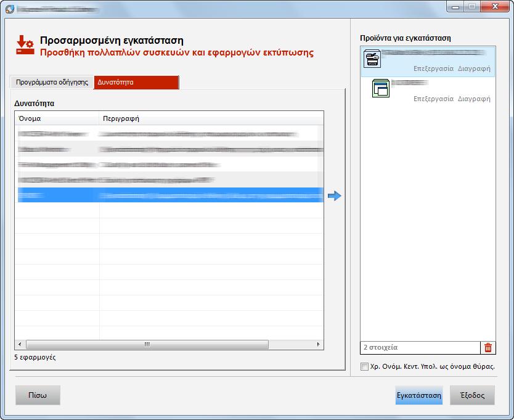Screen dimensions: 514x420
Task: Click Επεξεργασία for the application item
Action: tap(433, 99)
